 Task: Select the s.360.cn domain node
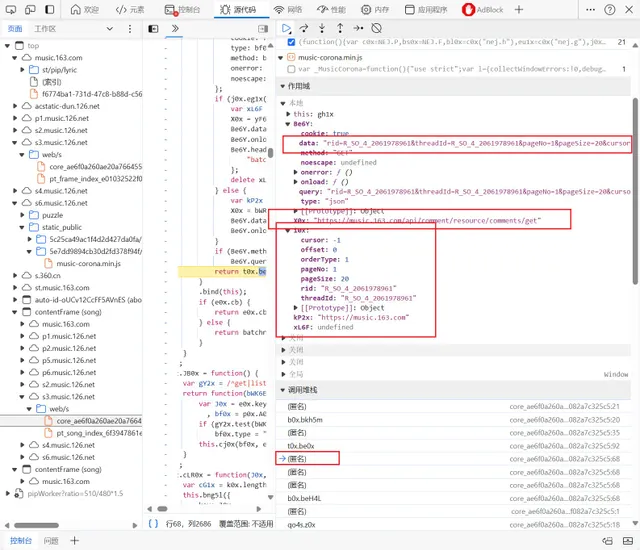pos(48,276)
